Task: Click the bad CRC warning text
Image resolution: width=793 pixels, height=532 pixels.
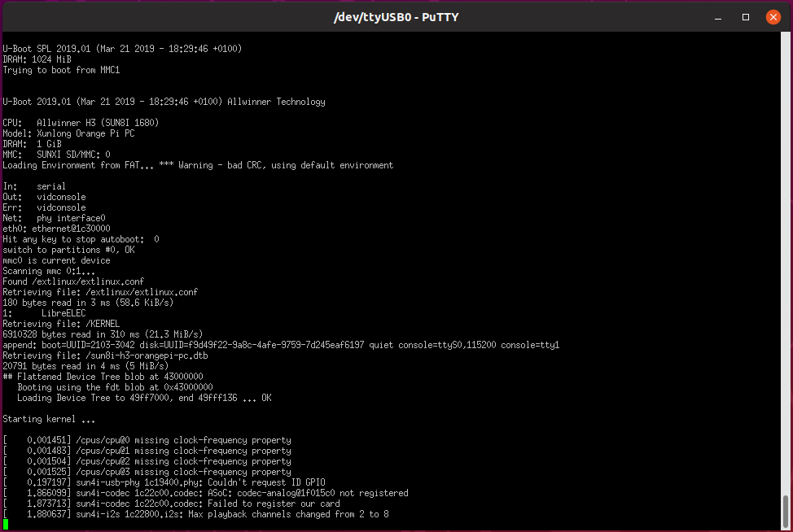Action: [x=291, y=165]
